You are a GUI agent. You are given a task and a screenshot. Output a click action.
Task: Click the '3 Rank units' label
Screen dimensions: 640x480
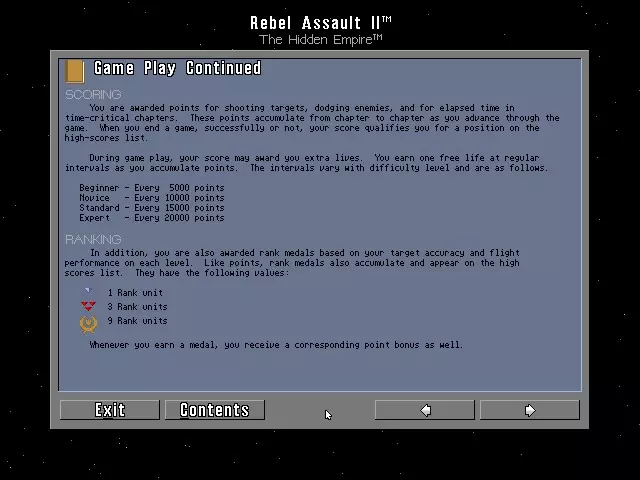[x=138, y=307]
